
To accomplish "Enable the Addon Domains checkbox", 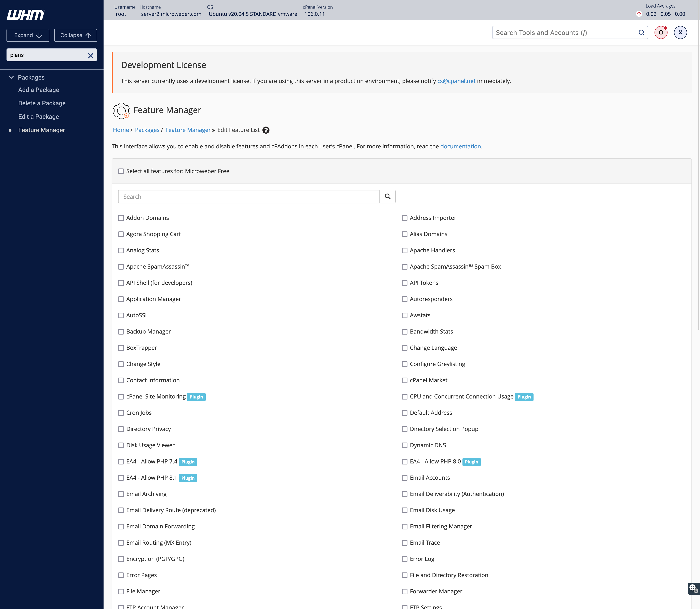I will (x=121, y=218).
